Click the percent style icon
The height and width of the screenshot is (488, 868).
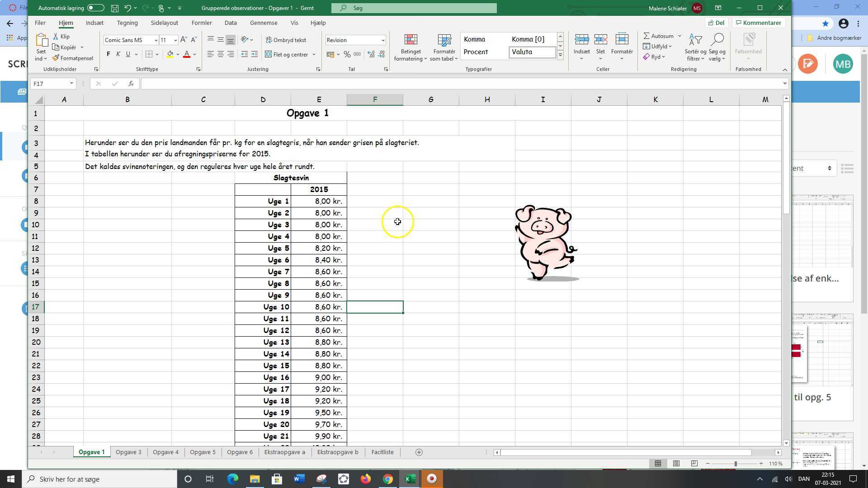tap(347, 54)
